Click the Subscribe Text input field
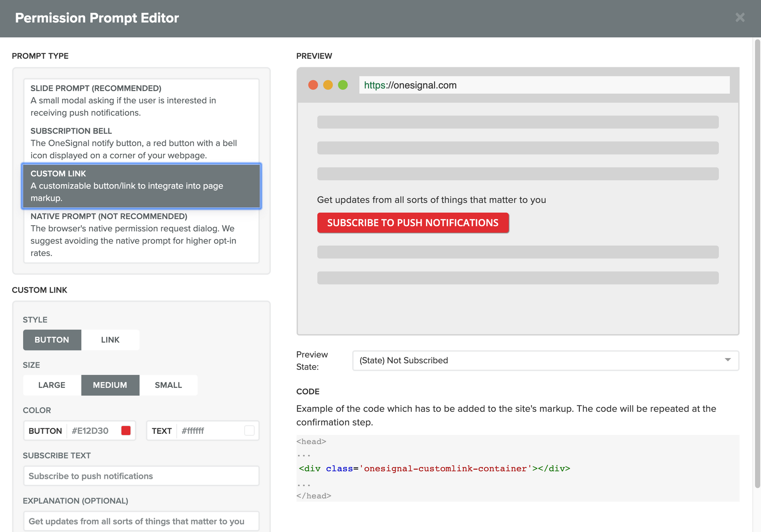 click(141, 476)
